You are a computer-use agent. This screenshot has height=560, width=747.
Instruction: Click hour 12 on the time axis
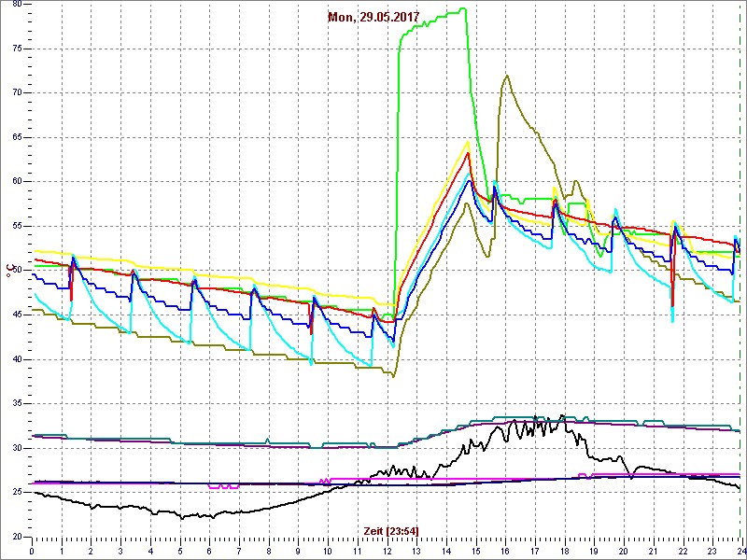coord(387,552)
